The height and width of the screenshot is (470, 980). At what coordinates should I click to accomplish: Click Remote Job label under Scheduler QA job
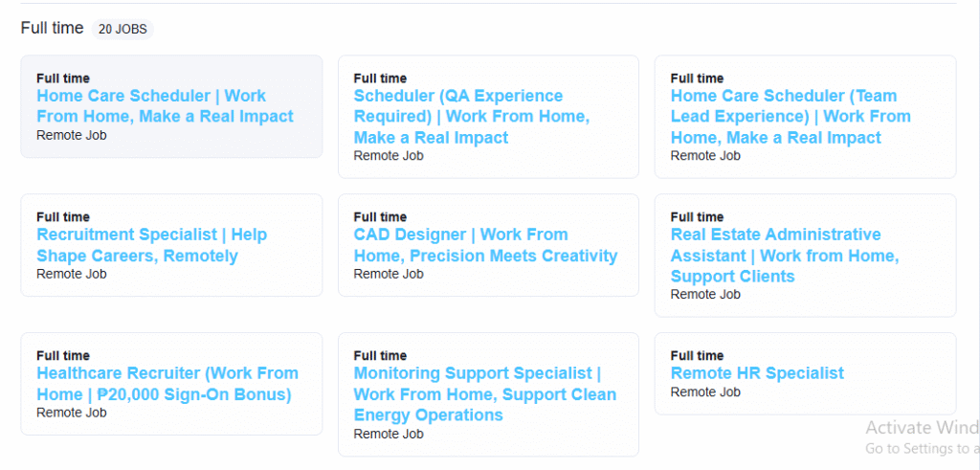pyautogui.click(x=389, y=156)
